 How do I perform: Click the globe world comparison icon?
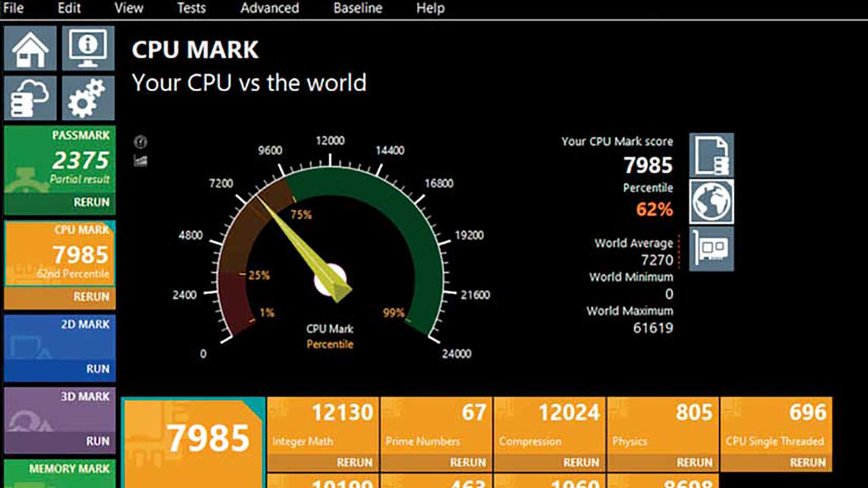(711, 202)
